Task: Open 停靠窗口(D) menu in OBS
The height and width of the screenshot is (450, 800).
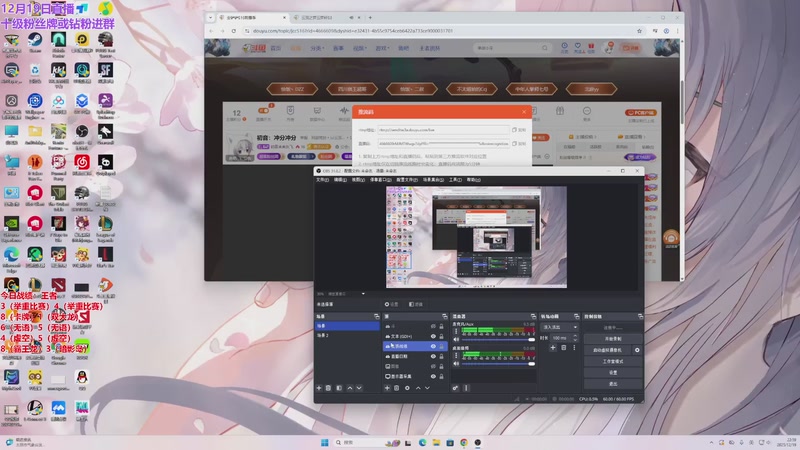Action: coord(381,180)
